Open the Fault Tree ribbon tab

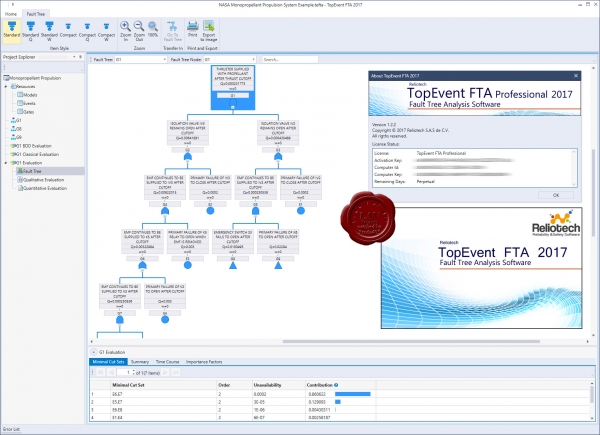click(x=36, y=14)
